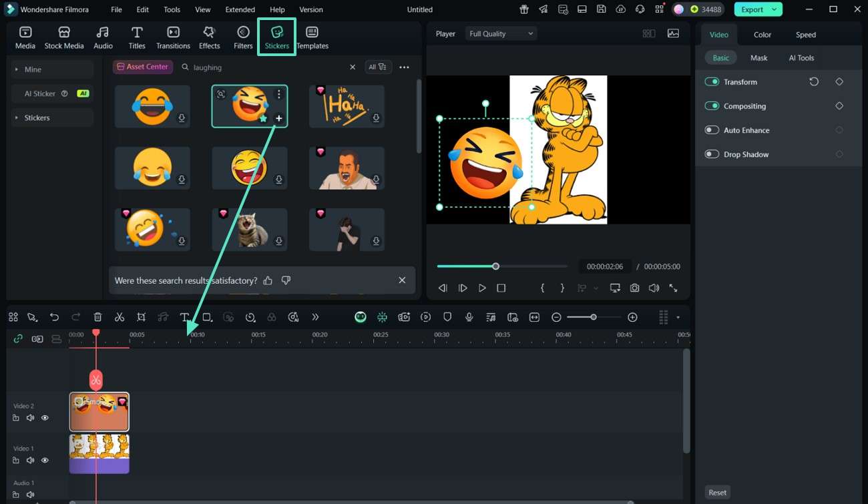Dismiss the search feedback banner
This screenshot has width=868, height=504.
click(x=402, y=280)
